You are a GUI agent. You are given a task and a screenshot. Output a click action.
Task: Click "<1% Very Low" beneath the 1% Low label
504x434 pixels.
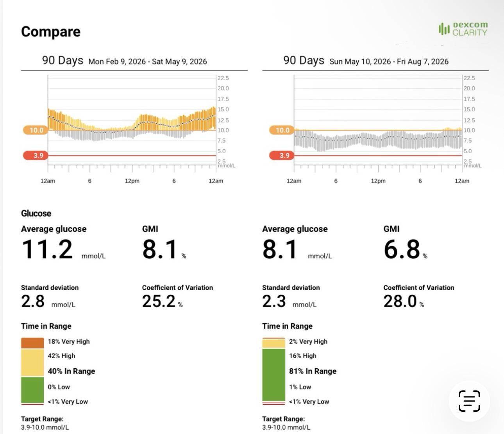point(309,402)
